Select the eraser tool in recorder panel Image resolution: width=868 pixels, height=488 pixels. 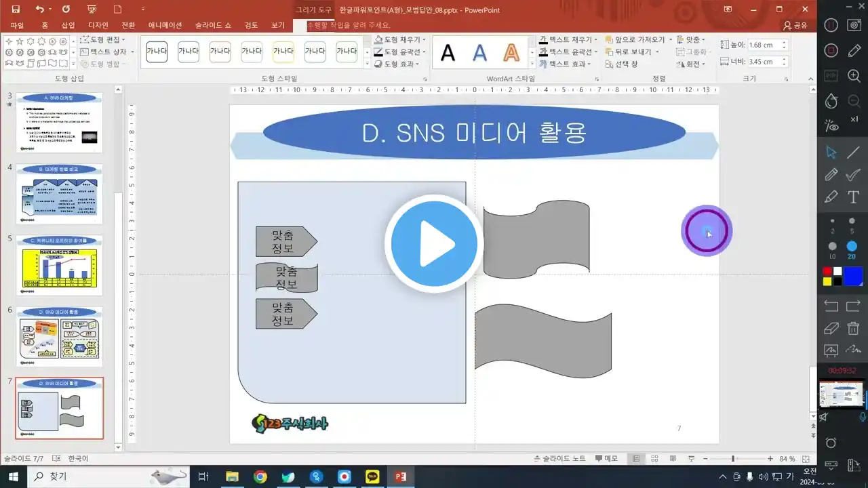(831, 328)
